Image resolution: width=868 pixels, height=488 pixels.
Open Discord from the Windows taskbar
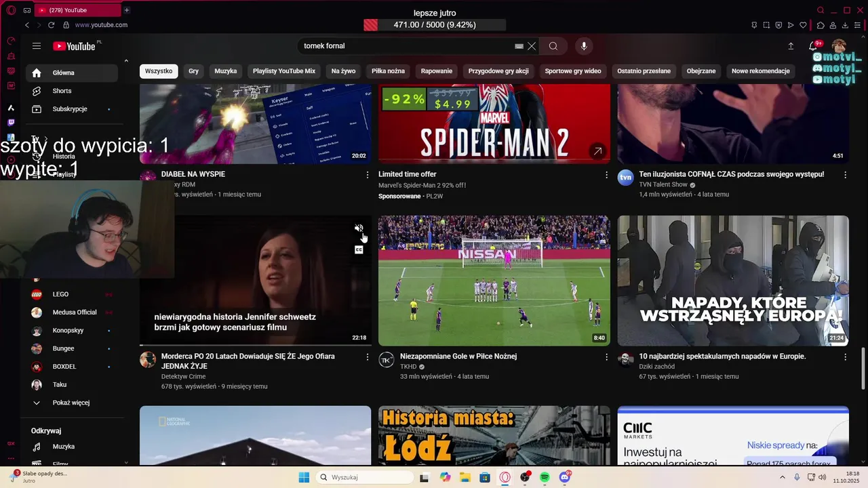(565, 477)
